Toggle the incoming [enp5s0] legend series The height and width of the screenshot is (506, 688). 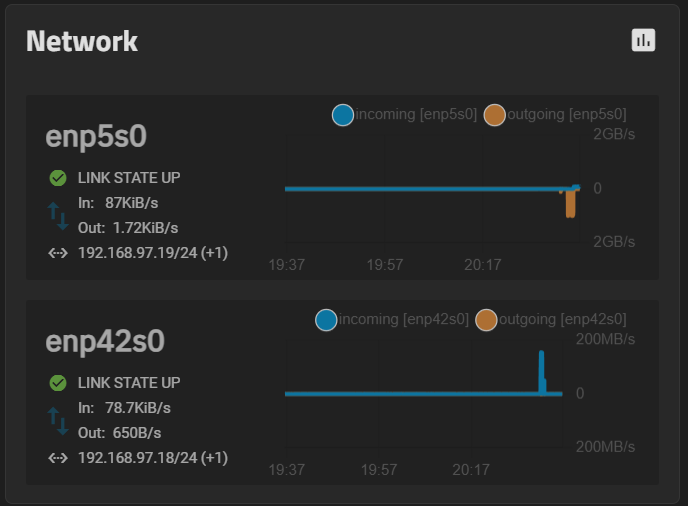pyautogui.click(x=405, y=115)
